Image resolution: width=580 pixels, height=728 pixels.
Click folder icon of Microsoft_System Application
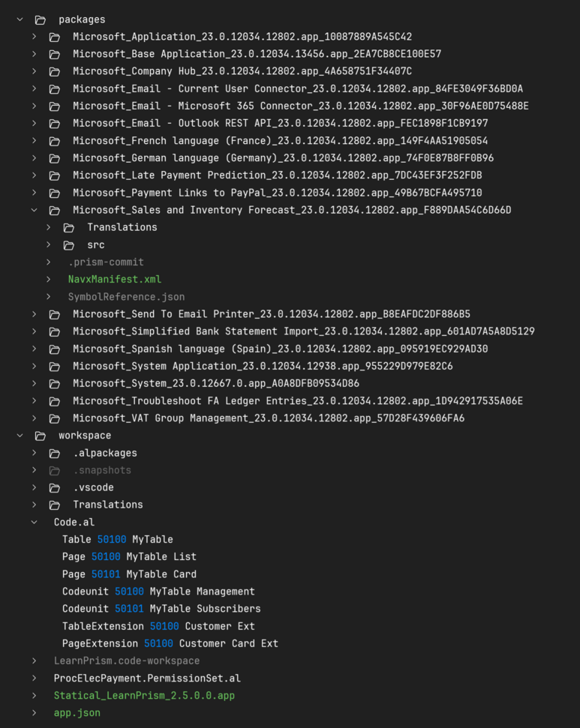coord(55,367)
